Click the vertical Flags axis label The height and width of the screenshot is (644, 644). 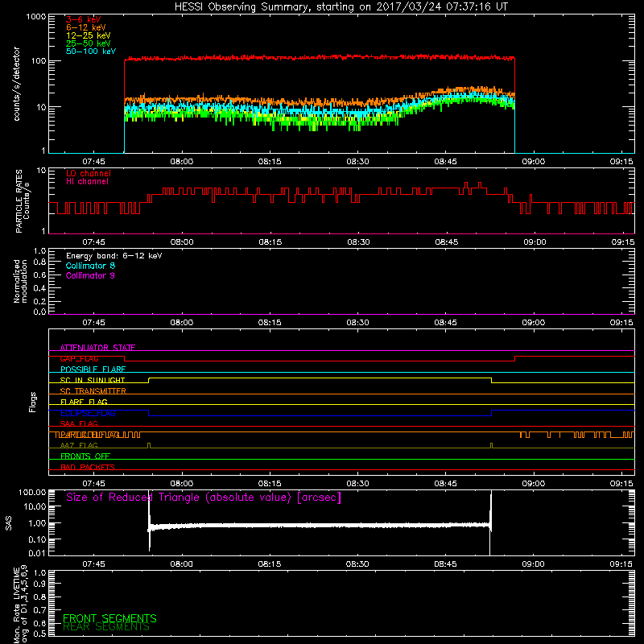33,402
